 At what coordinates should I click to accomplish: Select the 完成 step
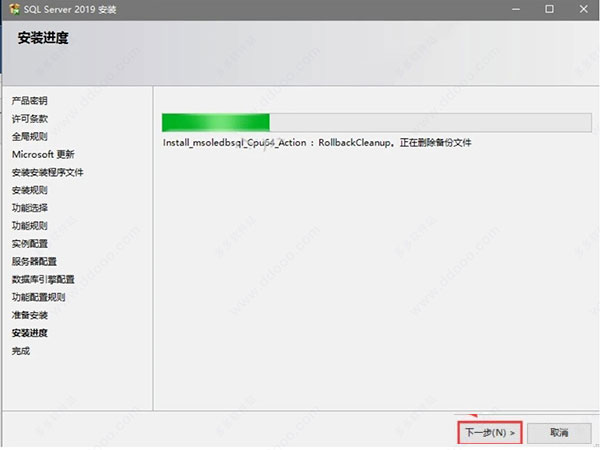pyautogui.click(x=21, y=351)
